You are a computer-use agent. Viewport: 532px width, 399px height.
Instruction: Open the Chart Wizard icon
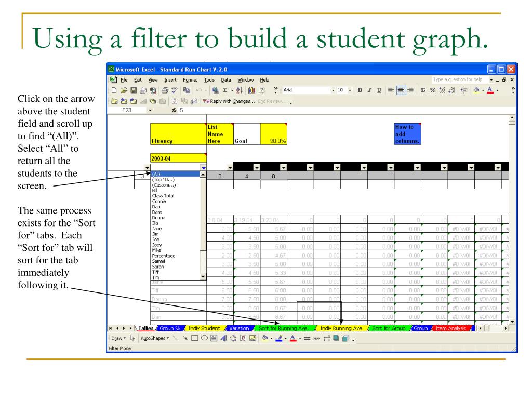point(251,90)
